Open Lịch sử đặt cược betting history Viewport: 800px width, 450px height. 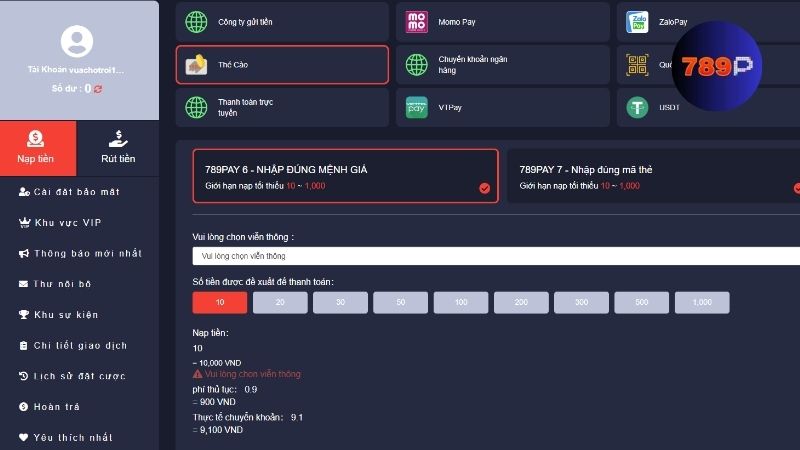coord(79,376)
